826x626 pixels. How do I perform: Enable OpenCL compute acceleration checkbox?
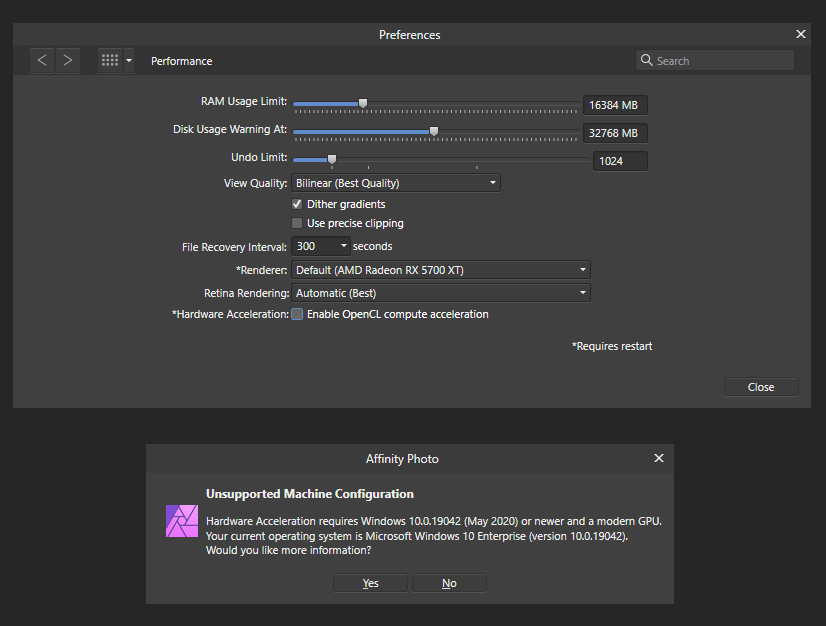[297, 314]
